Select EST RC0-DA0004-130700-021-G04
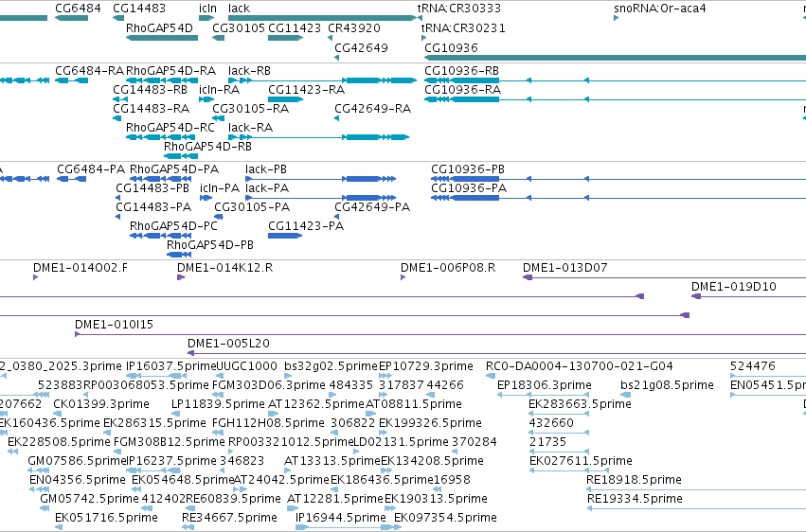This screenshot has width=806, height=532. click(x=580, y=366)
